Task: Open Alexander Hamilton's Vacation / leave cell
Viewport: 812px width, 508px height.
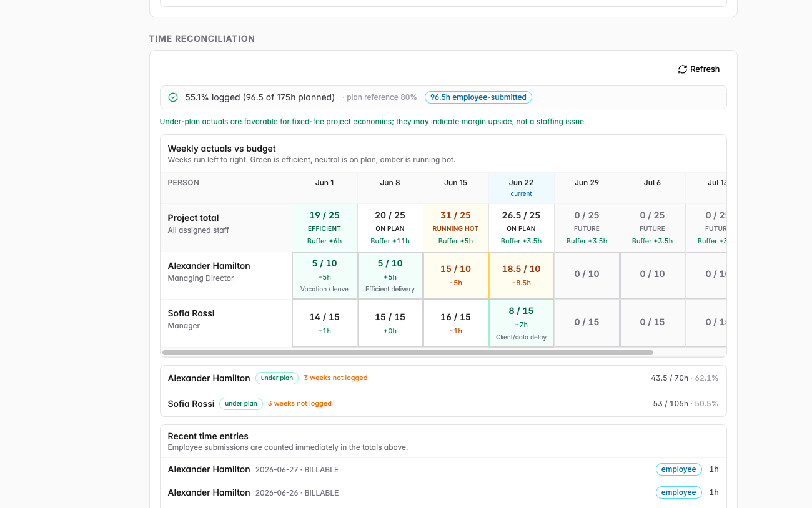Action: [x=325, y=275]
